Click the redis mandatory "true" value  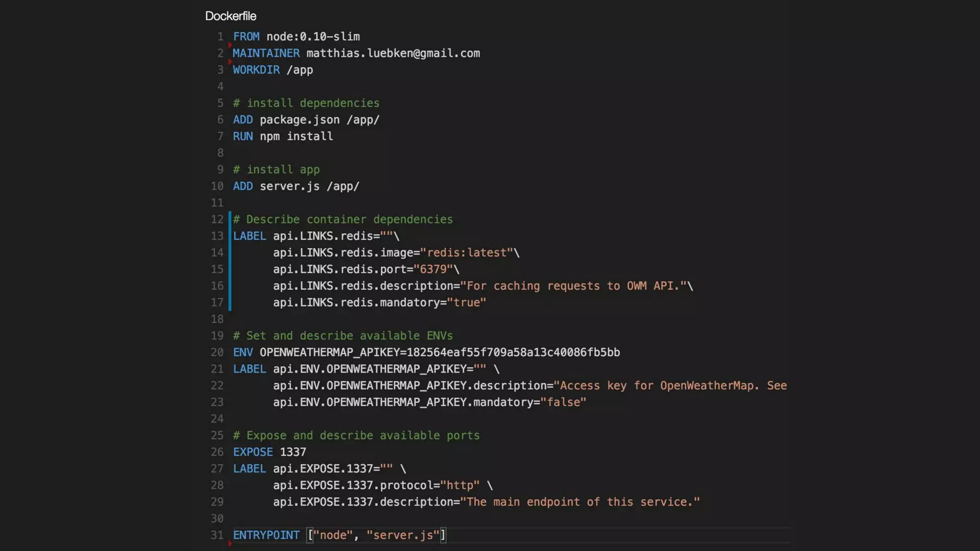467,302
